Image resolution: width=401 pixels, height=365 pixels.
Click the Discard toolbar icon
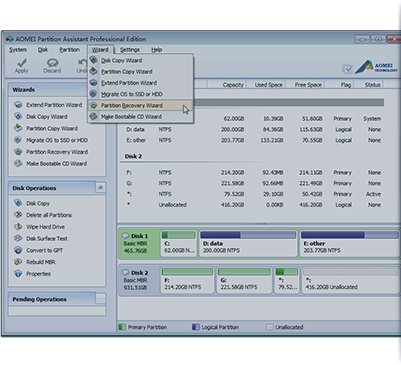pos(52,62)
